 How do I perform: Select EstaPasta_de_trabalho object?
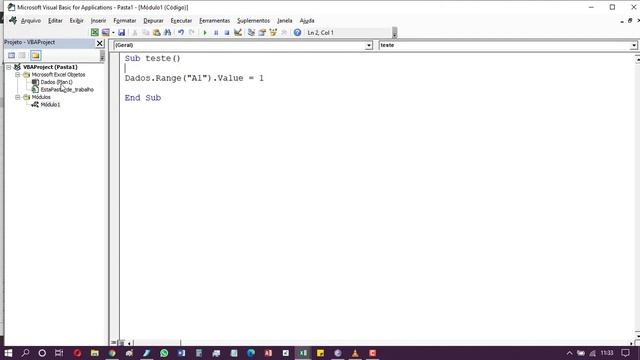tap(67, 89)
